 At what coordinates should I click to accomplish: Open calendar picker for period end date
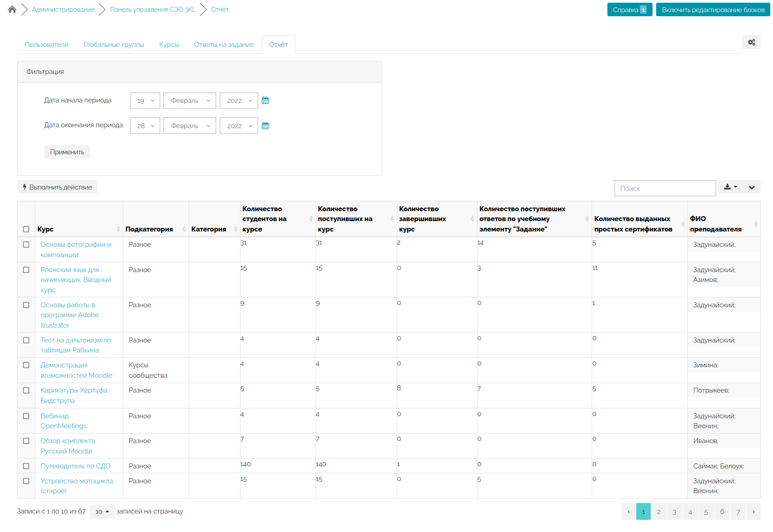pyautogui.click(x=265, y=126)
